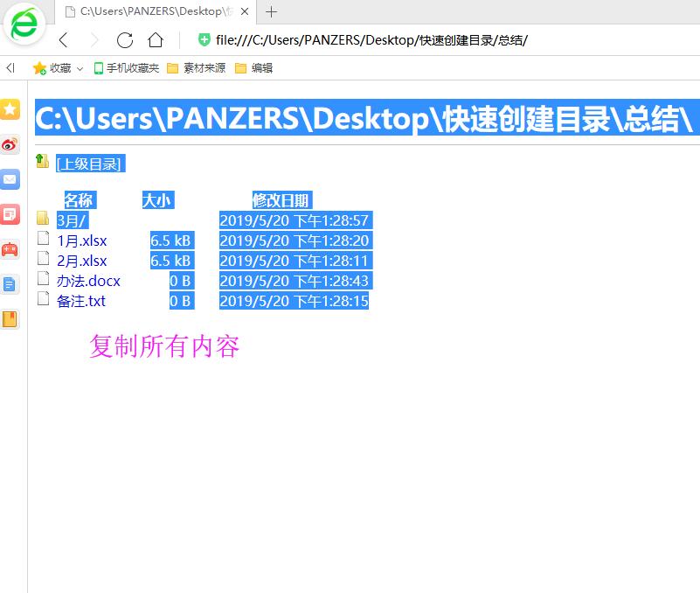The width and height of the screenshot is (700, 593).
Task: Go to the browser home page
Action: (x=157, y=39)
